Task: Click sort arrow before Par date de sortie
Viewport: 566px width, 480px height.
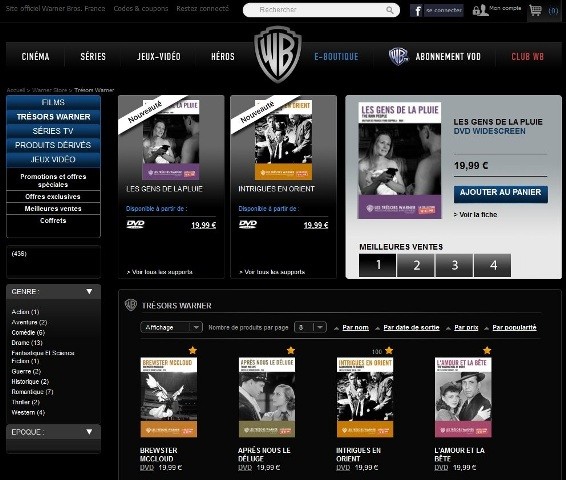Action: [x=378, y=328]
